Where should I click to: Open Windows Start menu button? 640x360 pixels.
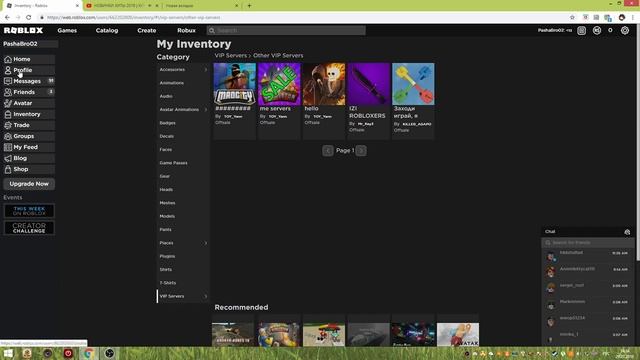(8, 353)
